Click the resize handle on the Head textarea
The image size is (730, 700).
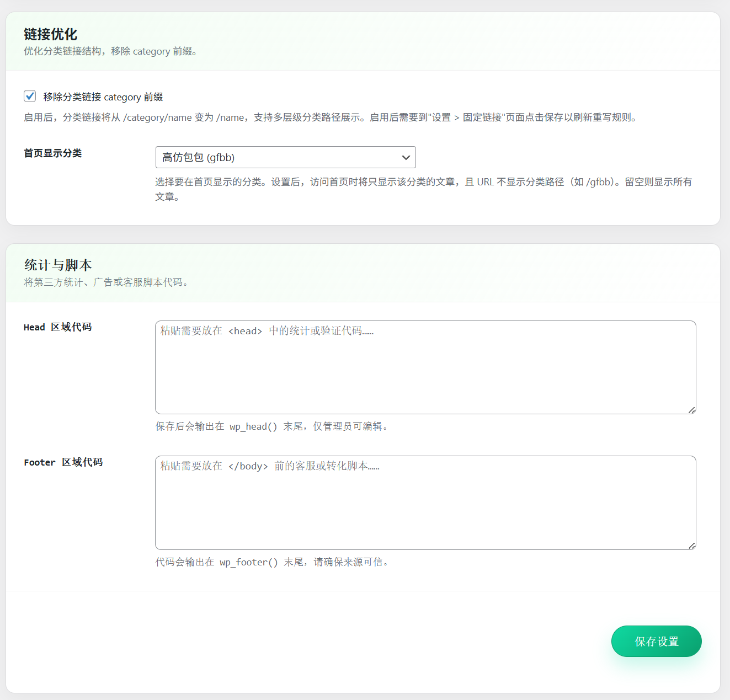(691, 410)
